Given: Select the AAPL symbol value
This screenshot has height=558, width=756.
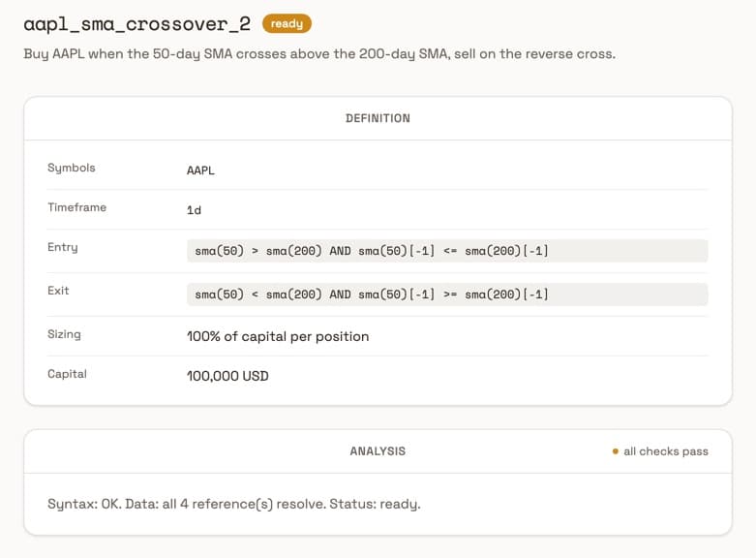Looking at the screenshot, I should click(x=200, y=170).
